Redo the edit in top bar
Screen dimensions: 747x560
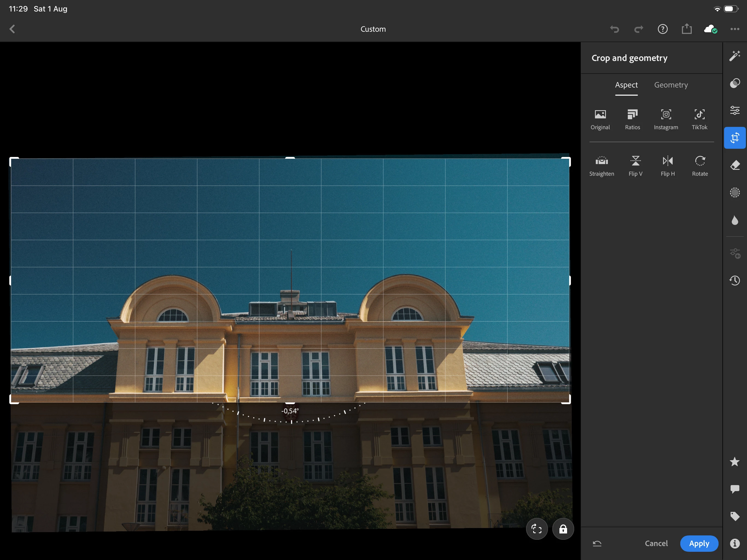click(639, 29)
